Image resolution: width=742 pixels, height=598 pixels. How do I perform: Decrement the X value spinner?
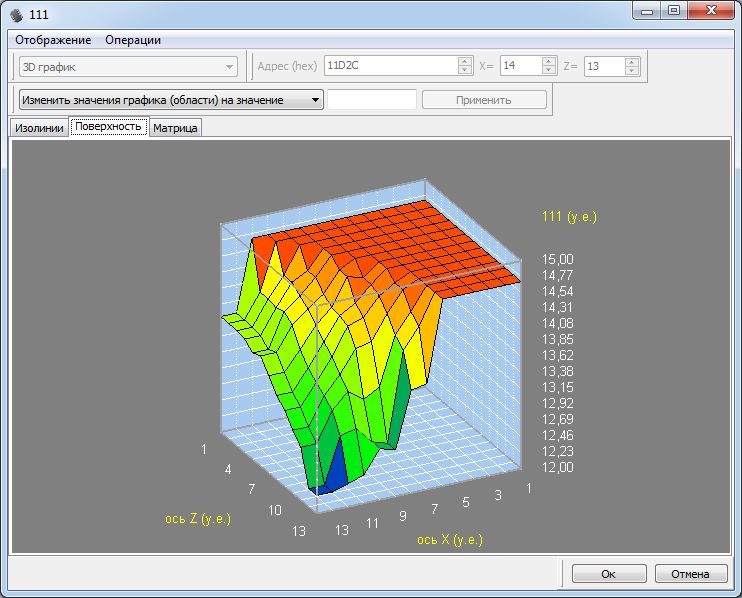[x=548, y=70]
